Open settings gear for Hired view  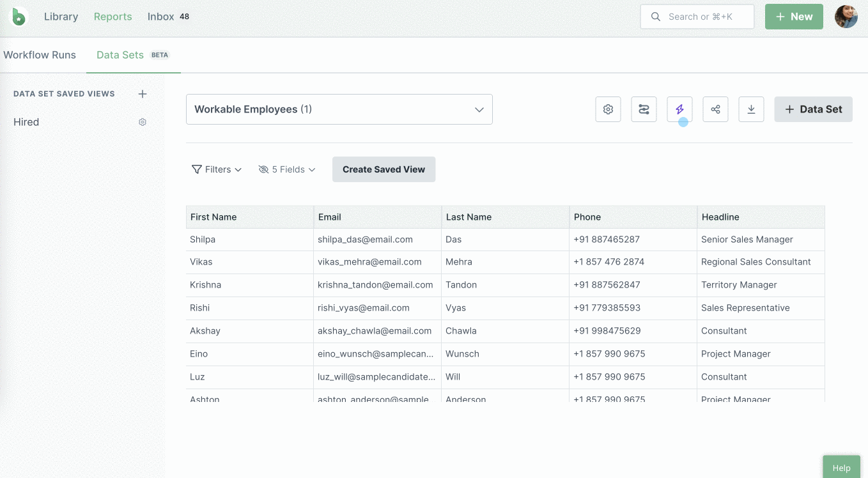[x=143, y=122]
